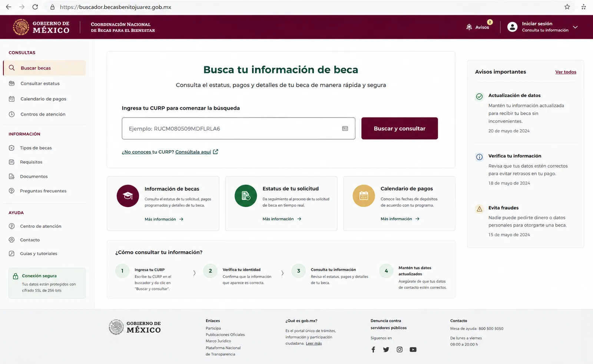Click the browser forward arrow
This screenshot has height=364, width=593.
click(22, 7)
